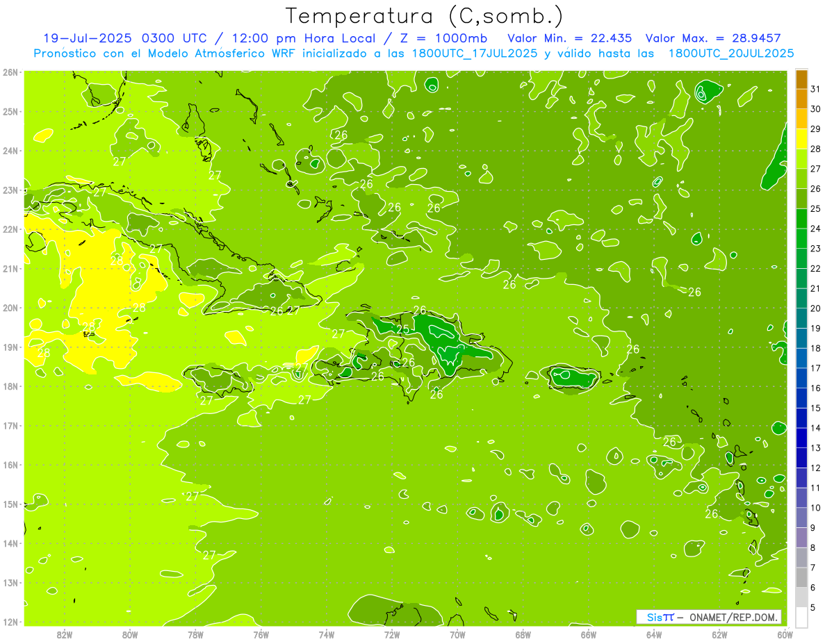Click the "SisTT" logo text

tap(660, 617)
